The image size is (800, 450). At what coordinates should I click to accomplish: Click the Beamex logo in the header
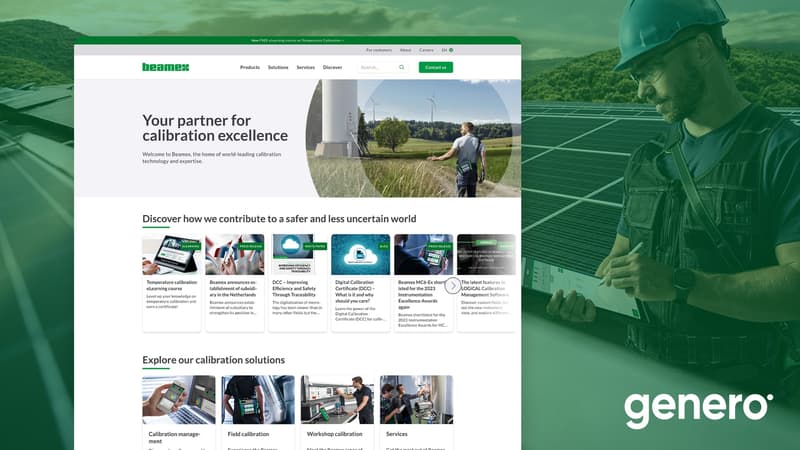tap(165, 67)
